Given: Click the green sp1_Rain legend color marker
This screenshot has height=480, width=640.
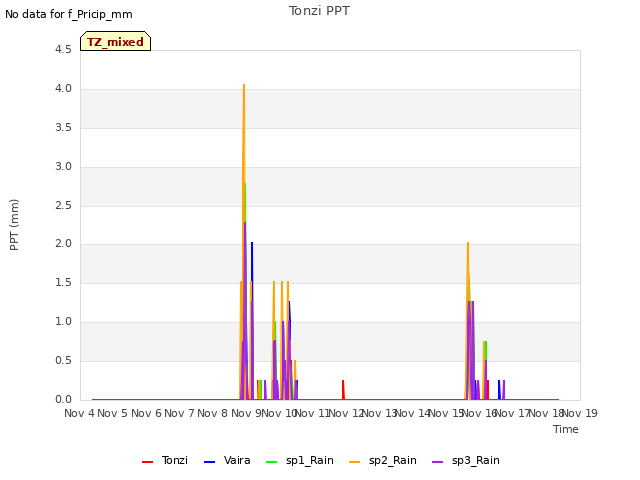Looking at the screenshot, I should (x=271, y=462).
